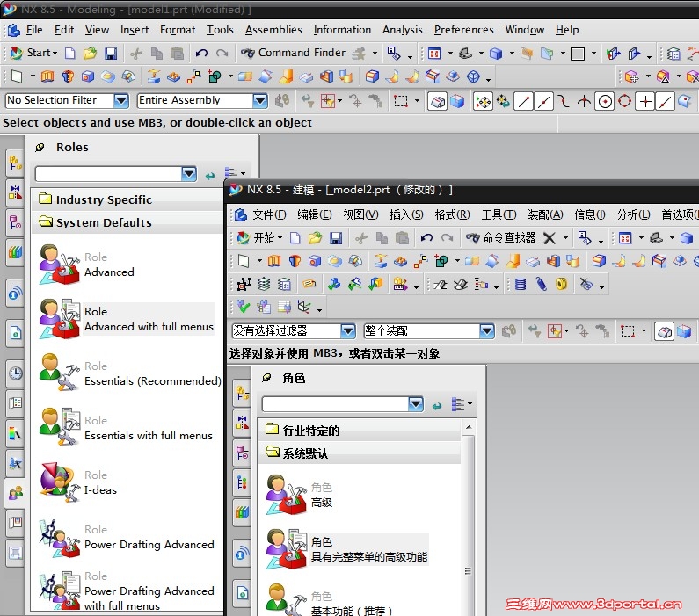This screenshot has width=699, height=616.
Task: Toggle the Enable Snap Points icon
Action: [483, 102]
